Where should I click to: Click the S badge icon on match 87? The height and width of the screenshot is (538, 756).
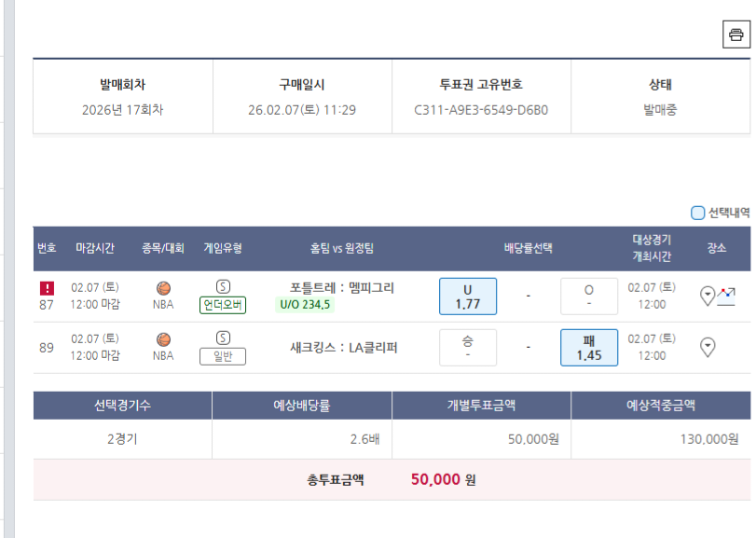[x=223, y=287]
